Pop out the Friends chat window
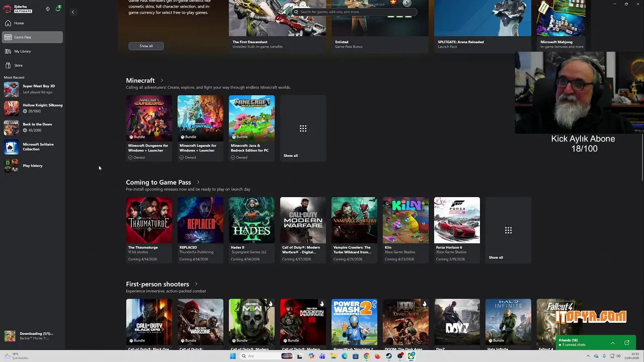The image size is (644, 362). tap(627, 343)
